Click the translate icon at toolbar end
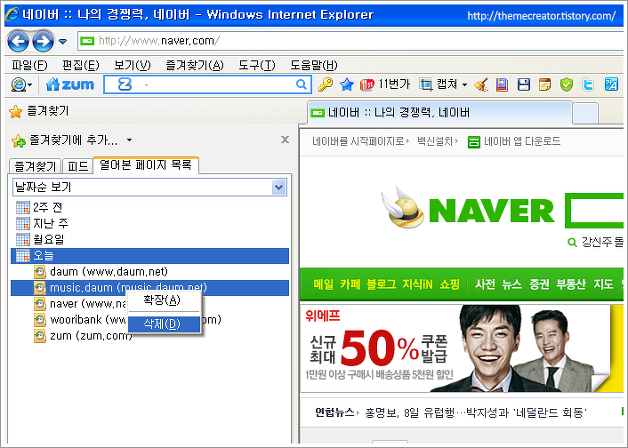628x448 pixels. 611,84
